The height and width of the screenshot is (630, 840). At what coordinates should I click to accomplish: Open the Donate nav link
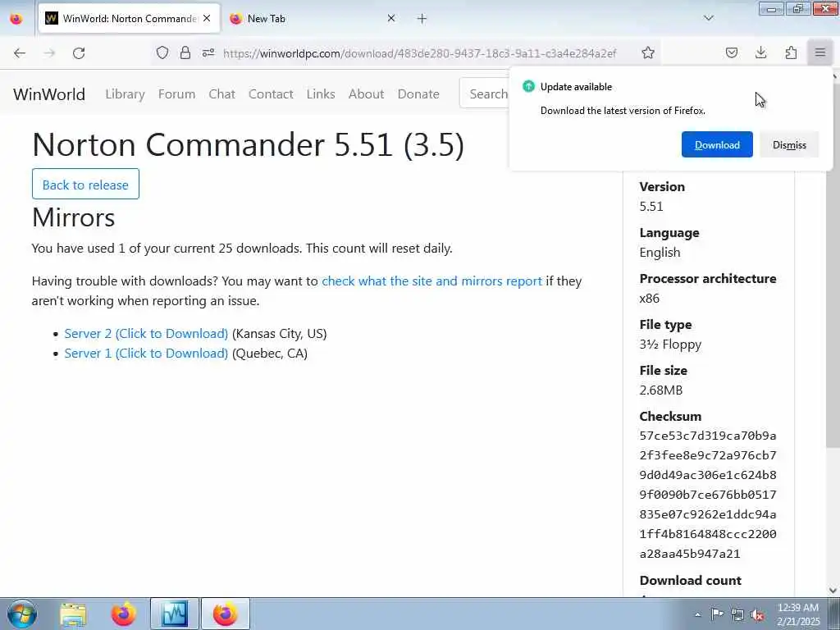(x=418, y=94)
